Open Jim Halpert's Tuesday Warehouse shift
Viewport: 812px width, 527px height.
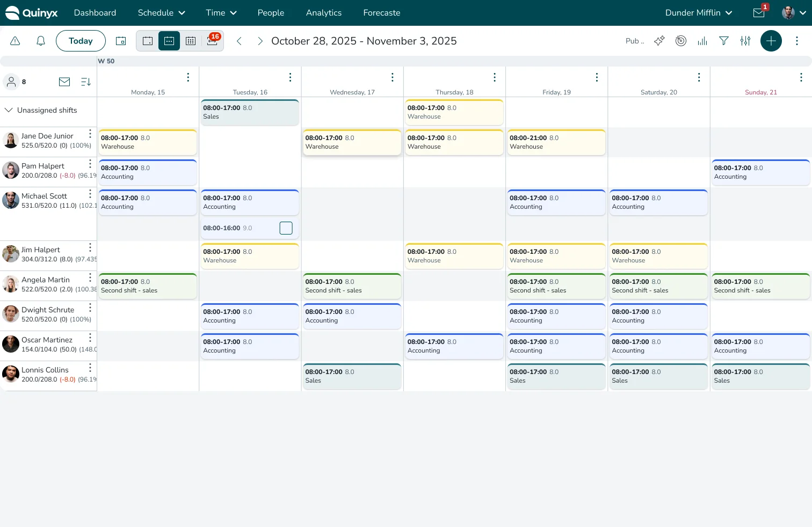250,256
